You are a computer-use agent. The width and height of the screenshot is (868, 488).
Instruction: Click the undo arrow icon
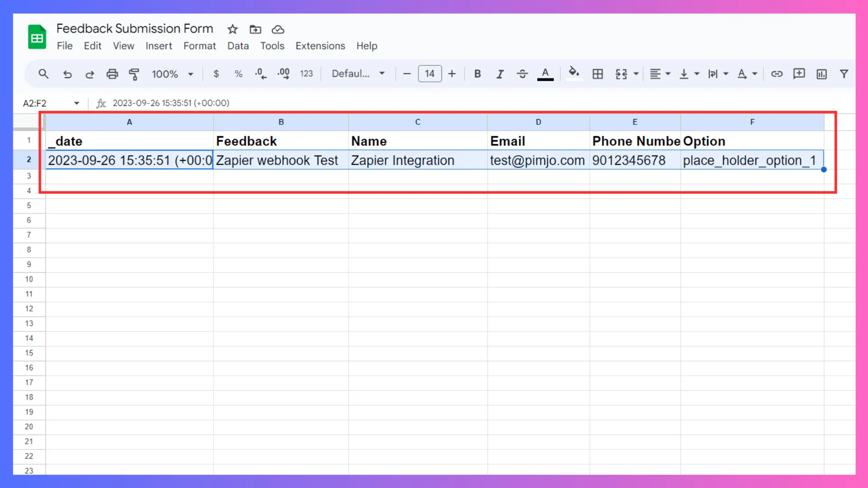pyautogui.click(x=67, y=74)
